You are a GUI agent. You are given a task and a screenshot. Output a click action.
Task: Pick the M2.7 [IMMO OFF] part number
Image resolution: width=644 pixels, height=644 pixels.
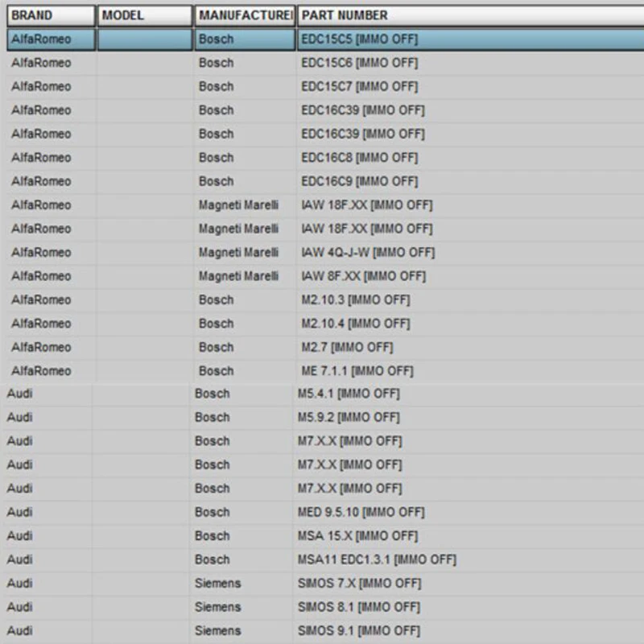coord(347,348)
